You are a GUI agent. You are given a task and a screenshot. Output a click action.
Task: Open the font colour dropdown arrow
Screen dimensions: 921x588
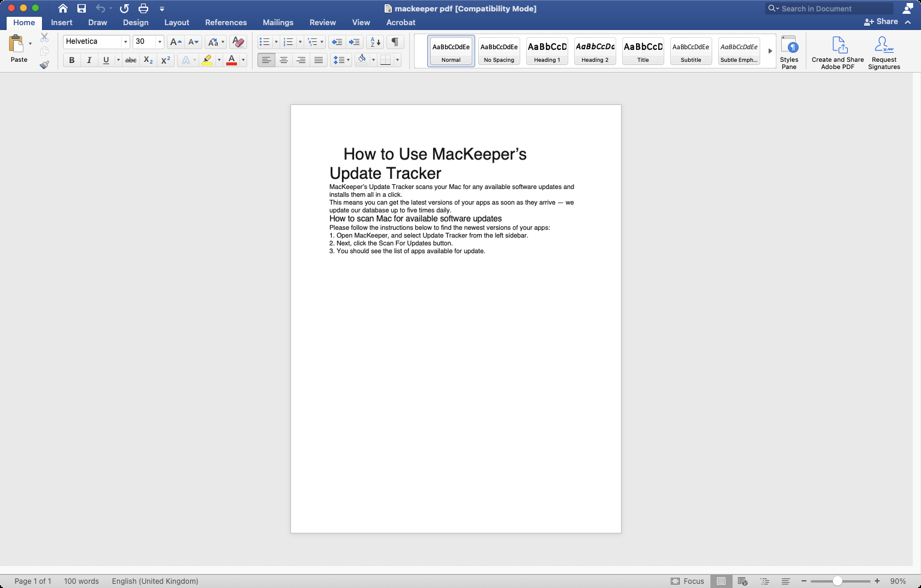[x=243, y=60]
